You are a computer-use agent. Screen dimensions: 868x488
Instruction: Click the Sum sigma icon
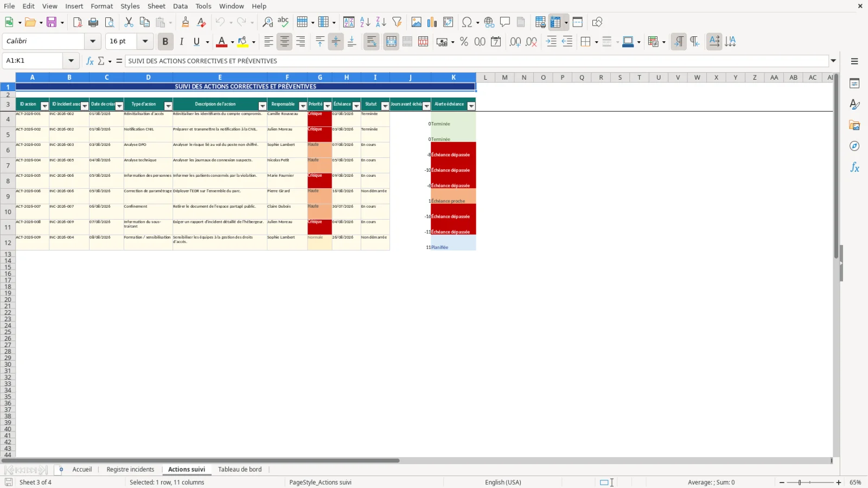(x=101, y=61)
